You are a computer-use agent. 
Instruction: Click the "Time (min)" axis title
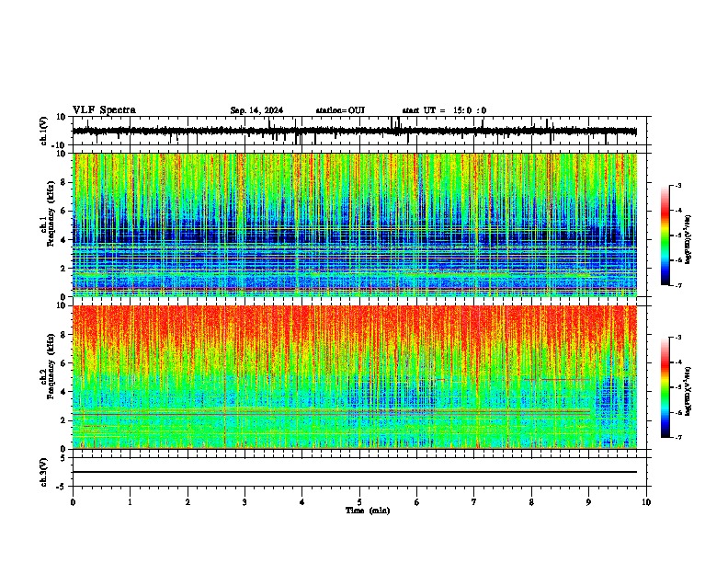coord(368,511)
